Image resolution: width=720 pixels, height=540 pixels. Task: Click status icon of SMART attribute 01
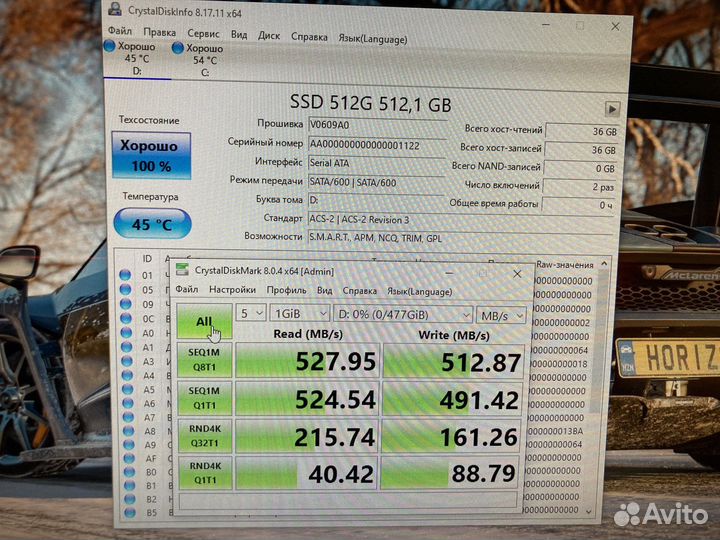pyautogui.click(x=125, y=275)
